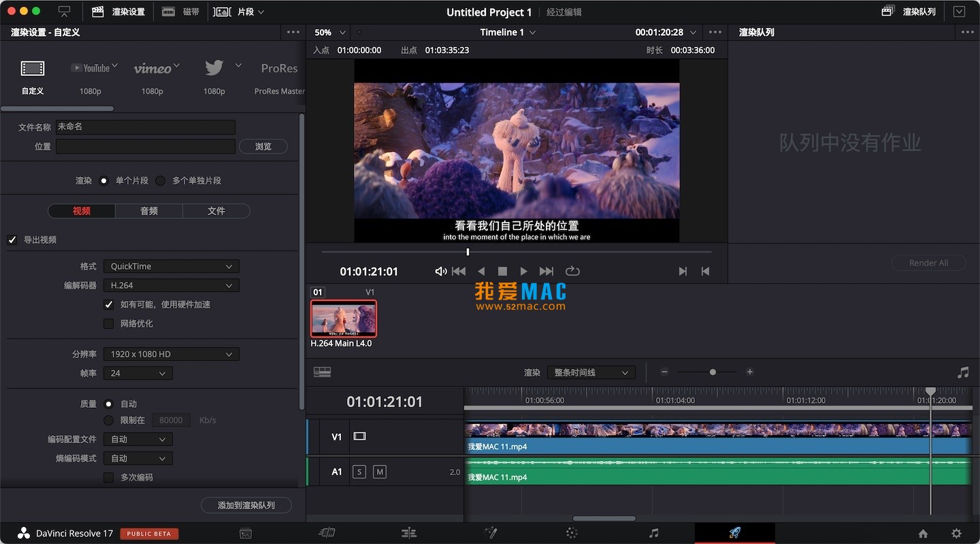Uncheck the Export Video (导出视频) checkbox

[x=12, y=240]
